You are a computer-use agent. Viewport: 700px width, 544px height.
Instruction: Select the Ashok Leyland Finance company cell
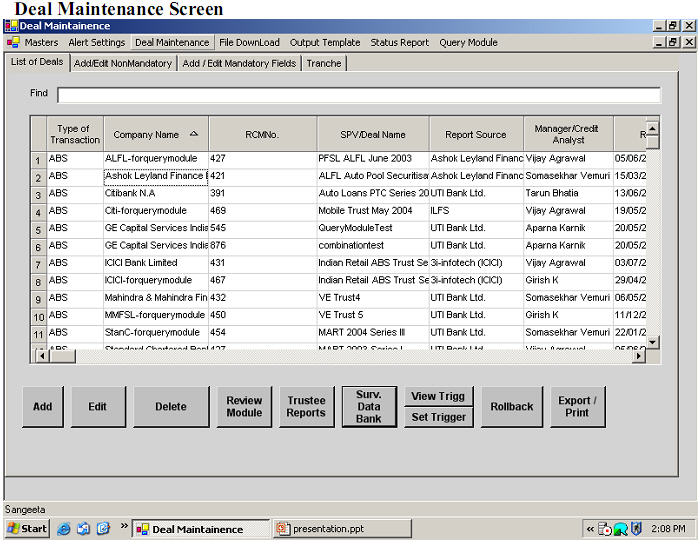[x=156, y=176]
